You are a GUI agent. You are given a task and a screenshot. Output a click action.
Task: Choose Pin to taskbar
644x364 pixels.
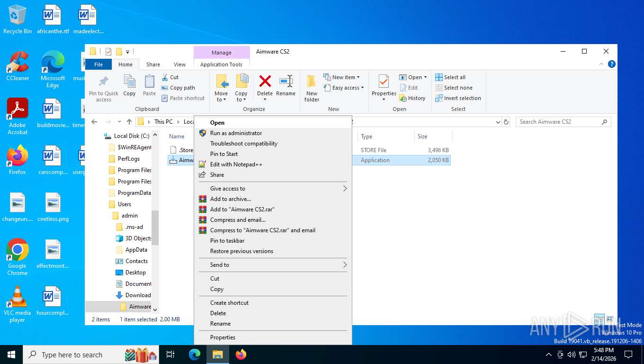tap(273, 241)
